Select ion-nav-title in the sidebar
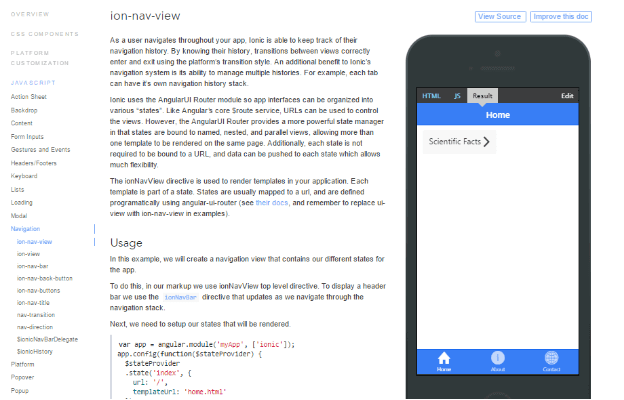 tap(33, 303)
